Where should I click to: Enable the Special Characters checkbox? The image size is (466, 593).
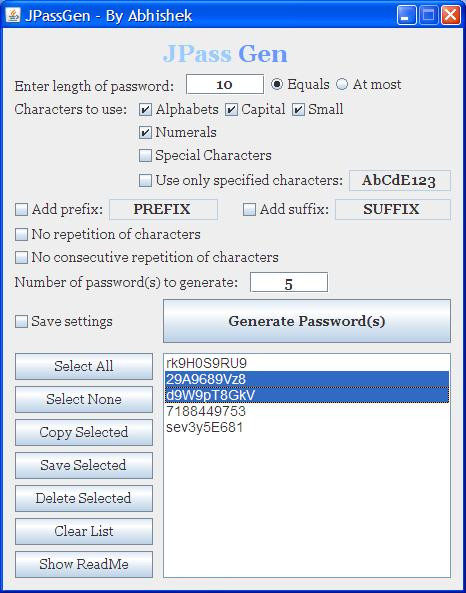tap(145, 156)
